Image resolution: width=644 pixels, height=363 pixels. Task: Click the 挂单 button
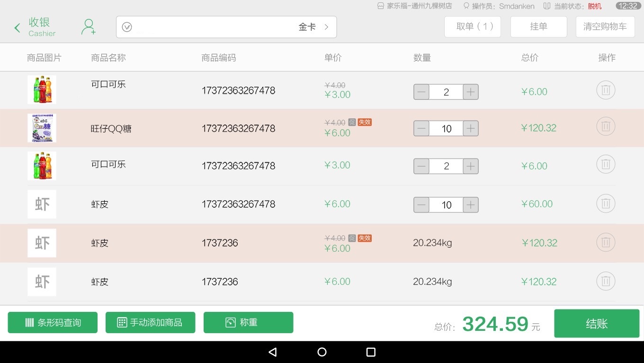538,27
